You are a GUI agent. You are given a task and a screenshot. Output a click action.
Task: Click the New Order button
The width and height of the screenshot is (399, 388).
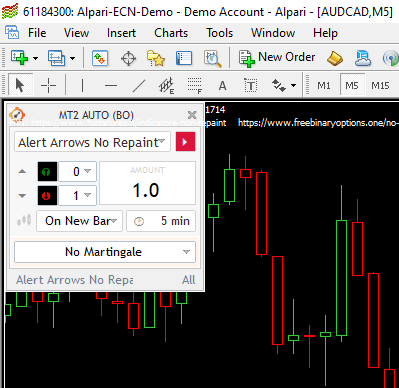[277, 58]
